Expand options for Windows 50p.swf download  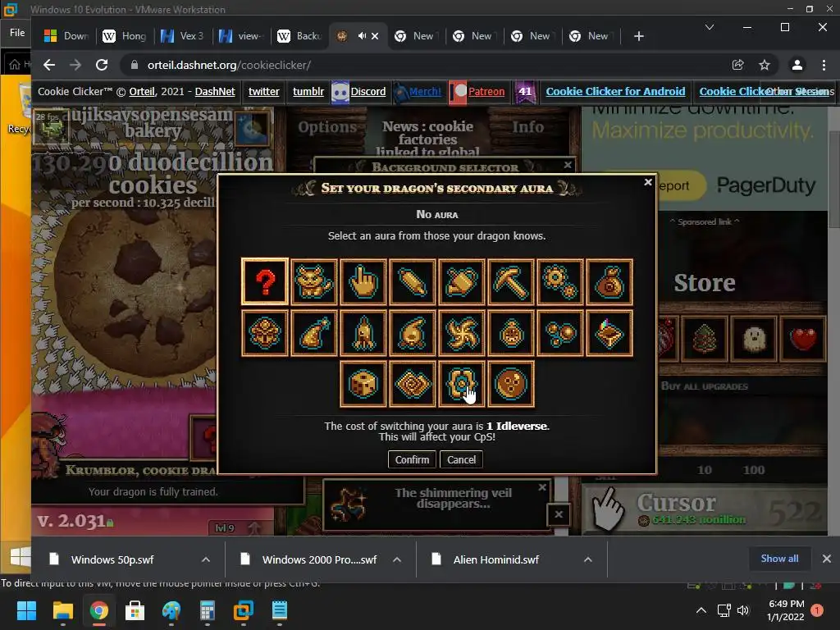[206, 559]
